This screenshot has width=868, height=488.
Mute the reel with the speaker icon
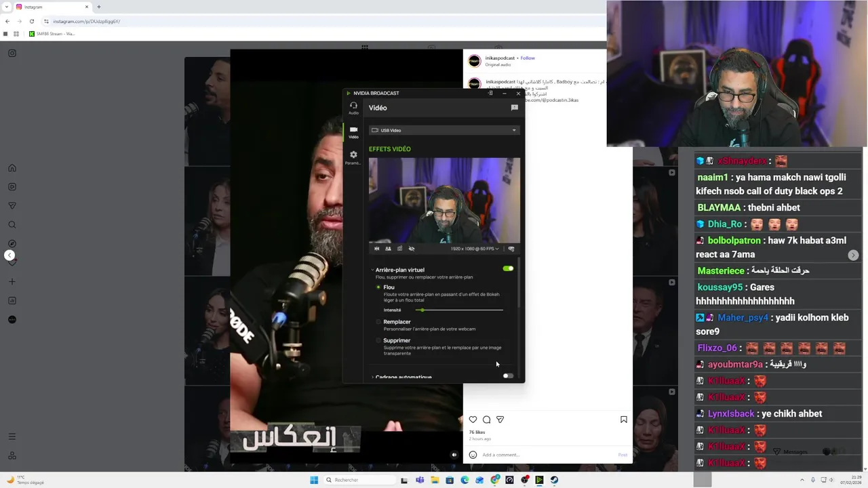tap(454, 455)
